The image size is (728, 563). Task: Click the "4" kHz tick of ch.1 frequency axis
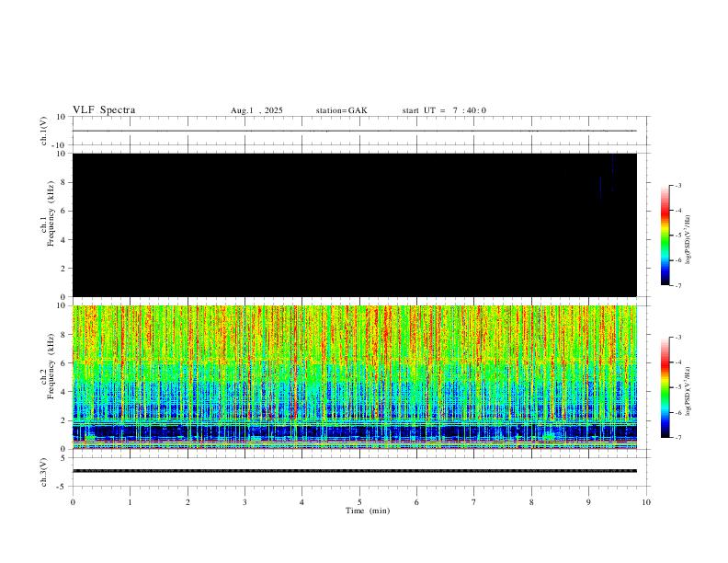[64, 240]
